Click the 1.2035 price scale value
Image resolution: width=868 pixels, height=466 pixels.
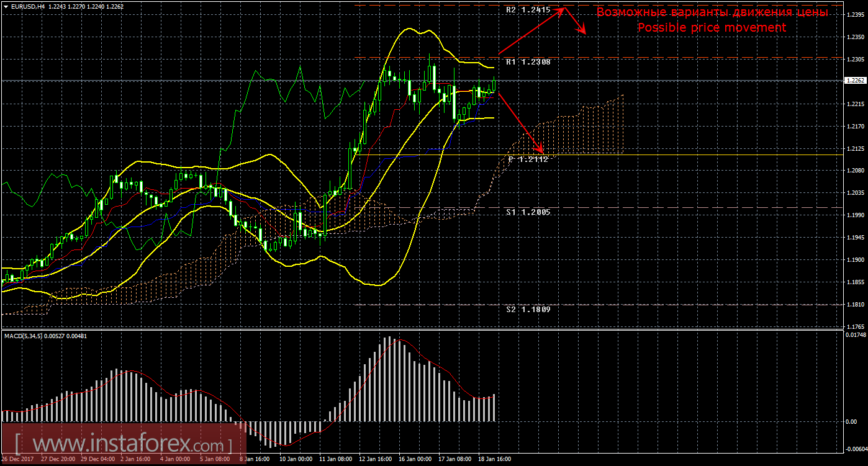pyautogui.click(x=856, y=193)
